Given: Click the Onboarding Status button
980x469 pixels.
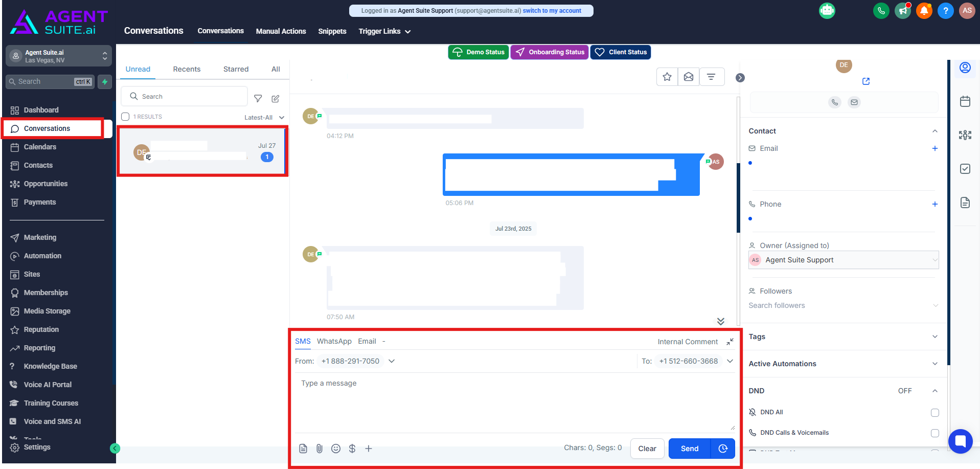Looking at the screenshot, I should point(550,52).
